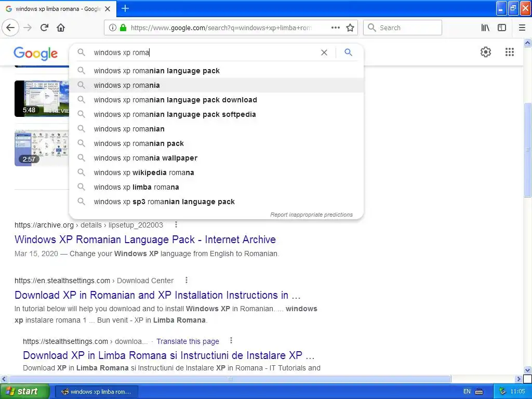532x399 pixels.
Task: Open the Google apps grid
Action: 509,52
